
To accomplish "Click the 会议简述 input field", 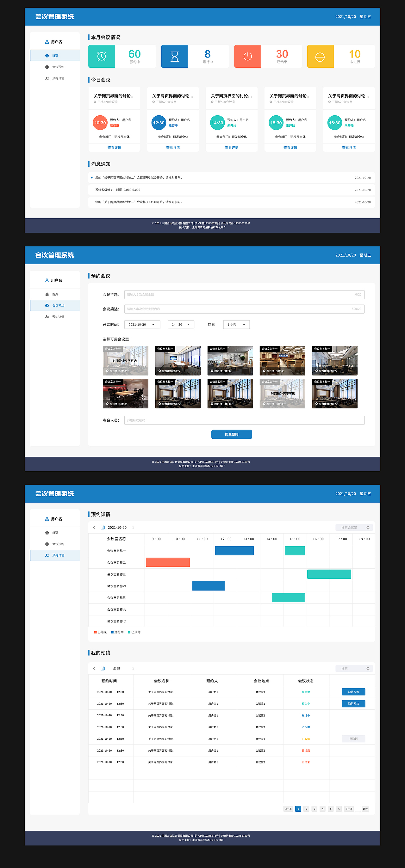I will 245,309.
